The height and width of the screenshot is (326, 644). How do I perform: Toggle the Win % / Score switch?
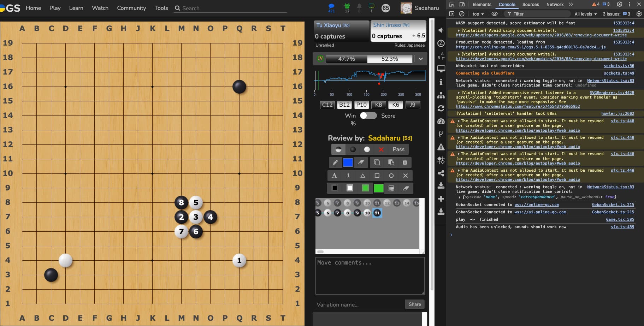pyautogui.click(x=368, y=116)
